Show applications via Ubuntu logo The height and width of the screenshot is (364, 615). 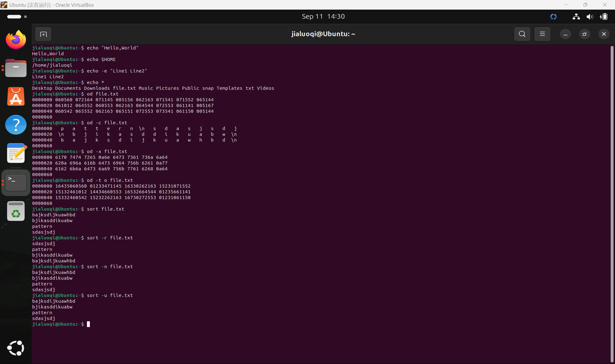(16, 348)
